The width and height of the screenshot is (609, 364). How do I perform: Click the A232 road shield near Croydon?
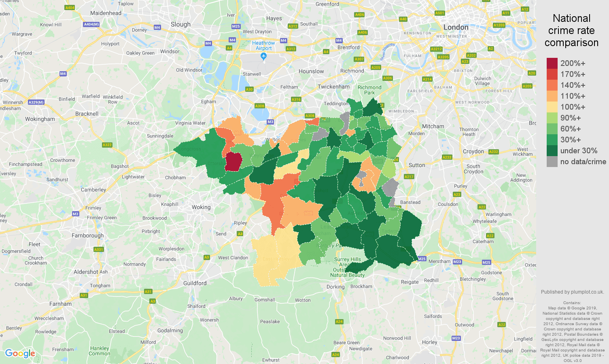[494, 152]
